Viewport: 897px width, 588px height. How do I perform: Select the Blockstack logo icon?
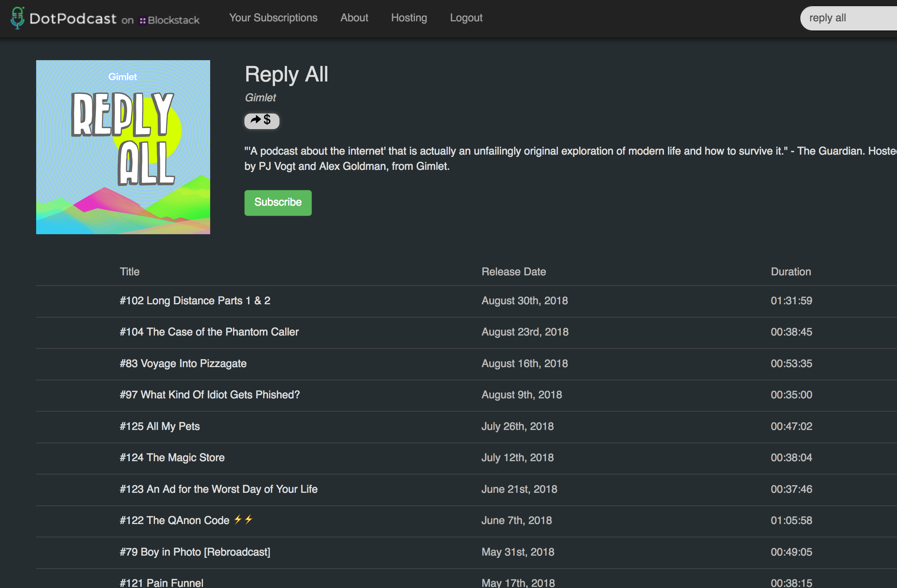point(143,21)
